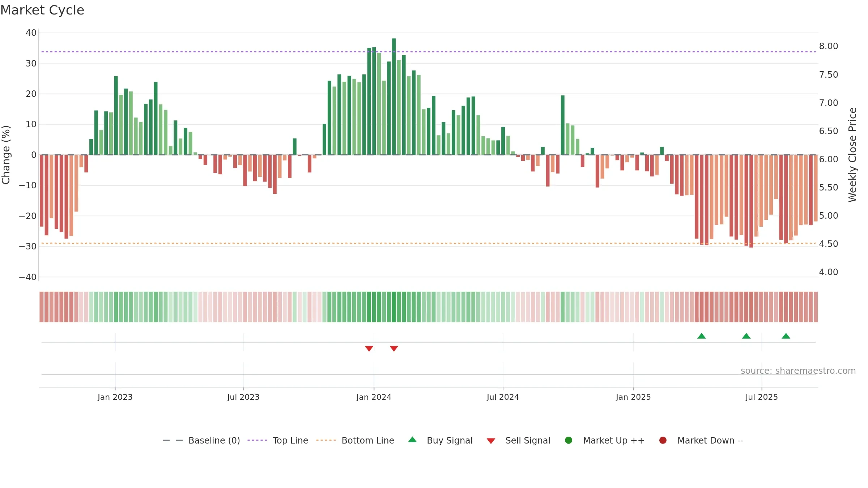Select the first buy signal marker in spring 2025

tap(702, 336)
